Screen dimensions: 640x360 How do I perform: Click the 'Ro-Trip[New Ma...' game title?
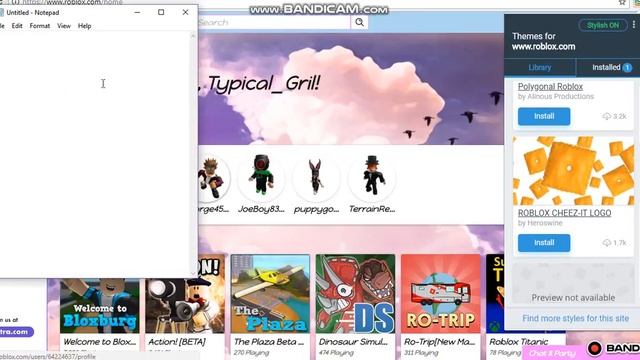[439, 342]
